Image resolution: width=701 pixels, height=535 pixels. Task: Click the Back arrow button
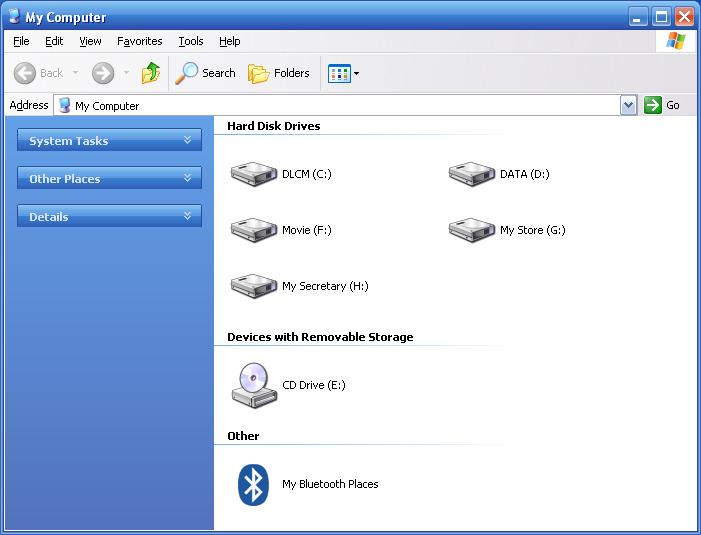pos(25,73)
